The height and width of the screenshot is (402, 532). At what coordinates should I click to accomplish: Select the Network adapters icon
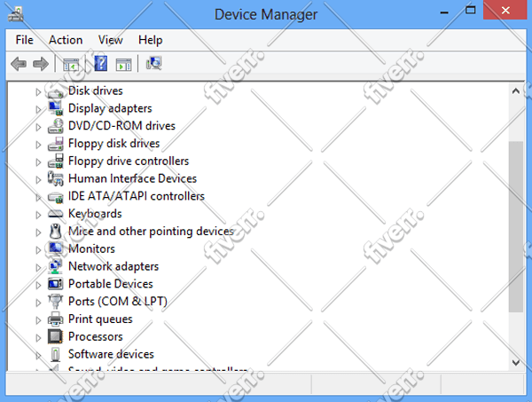(x=55, y=266)
